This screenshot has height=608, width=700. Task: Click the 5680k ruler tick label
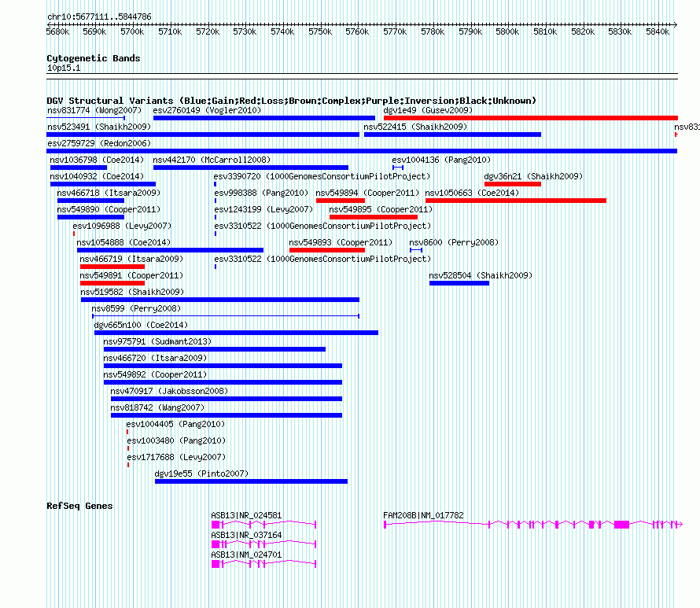(x=57, y=31)
